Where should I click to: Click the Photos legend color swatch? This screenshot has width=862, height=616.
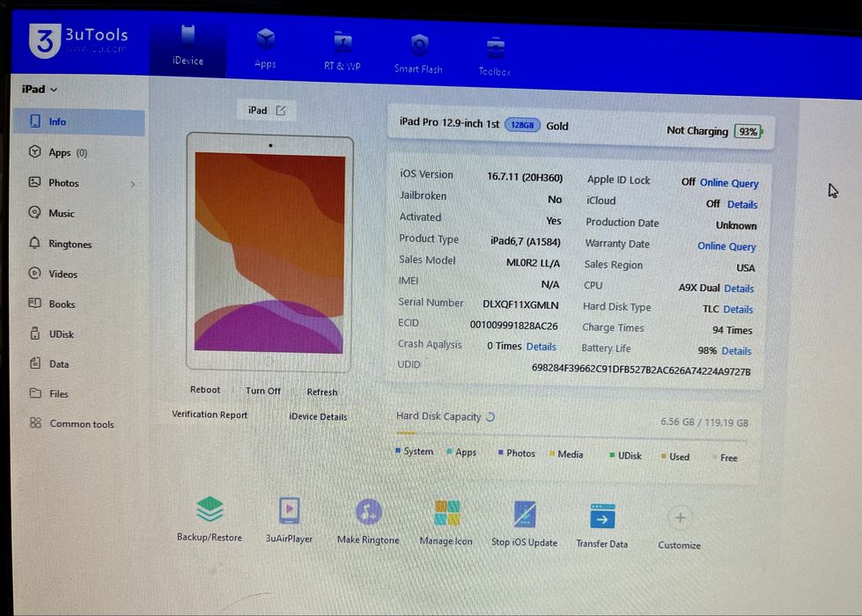[x=500, y=453]
